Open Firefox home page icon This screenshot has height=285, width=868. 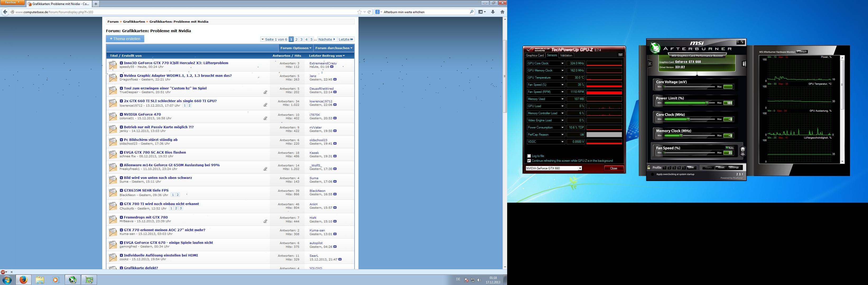(x=502, y=12)
